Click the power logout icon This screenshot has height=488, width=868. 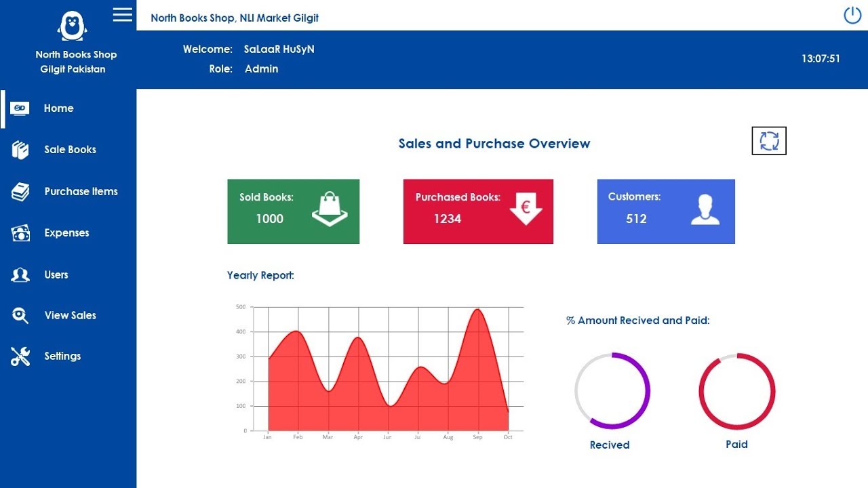coord(852,15)
